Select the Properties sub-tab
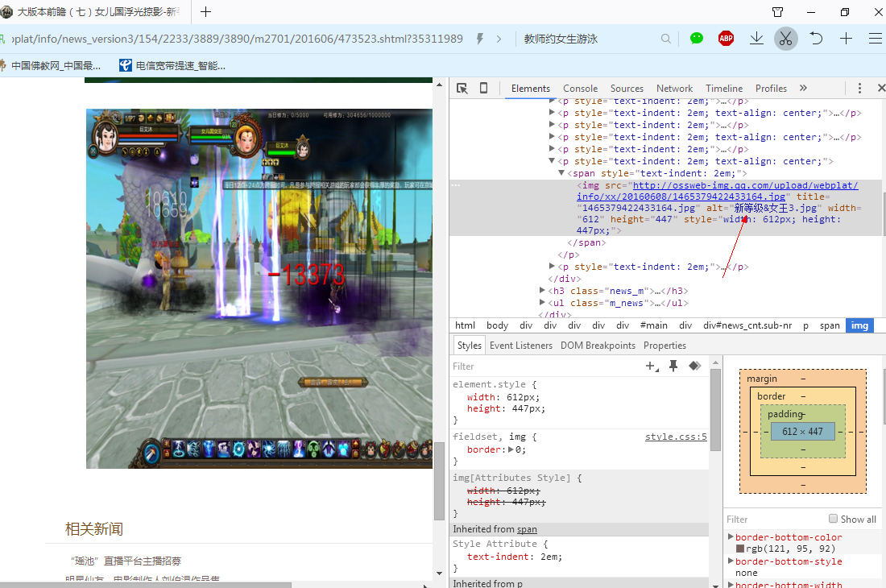This screenshot has height=588, width=886. (664, 345)
